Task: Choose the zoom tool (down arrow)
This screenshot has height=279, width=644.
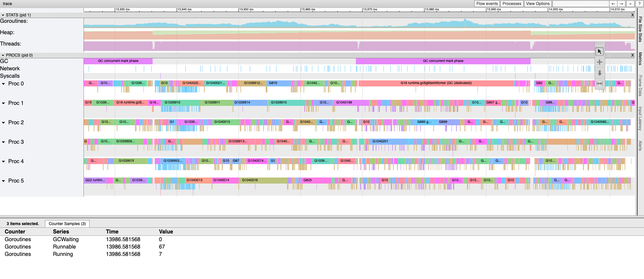Action: (x=599, y=73)
